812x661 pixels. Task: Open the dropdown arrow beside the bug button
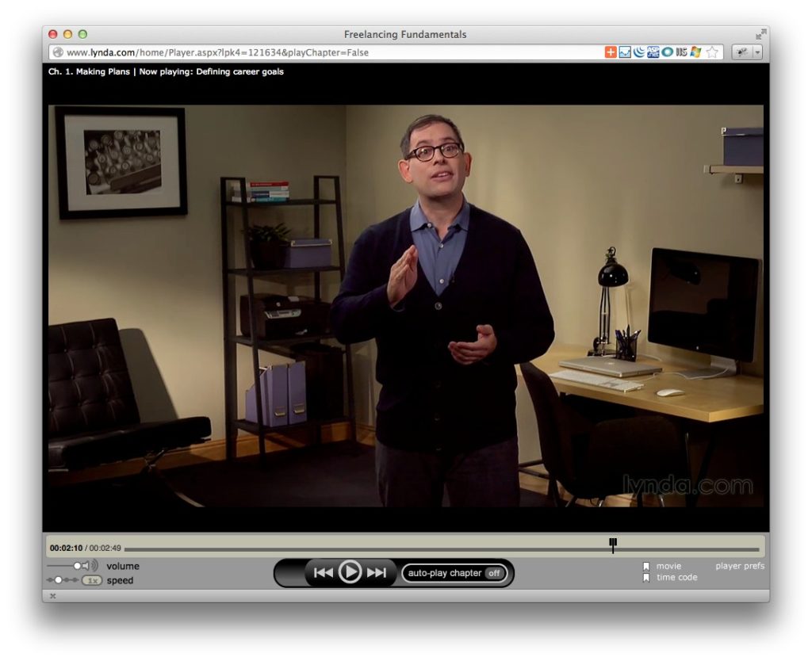coord(756,52)
